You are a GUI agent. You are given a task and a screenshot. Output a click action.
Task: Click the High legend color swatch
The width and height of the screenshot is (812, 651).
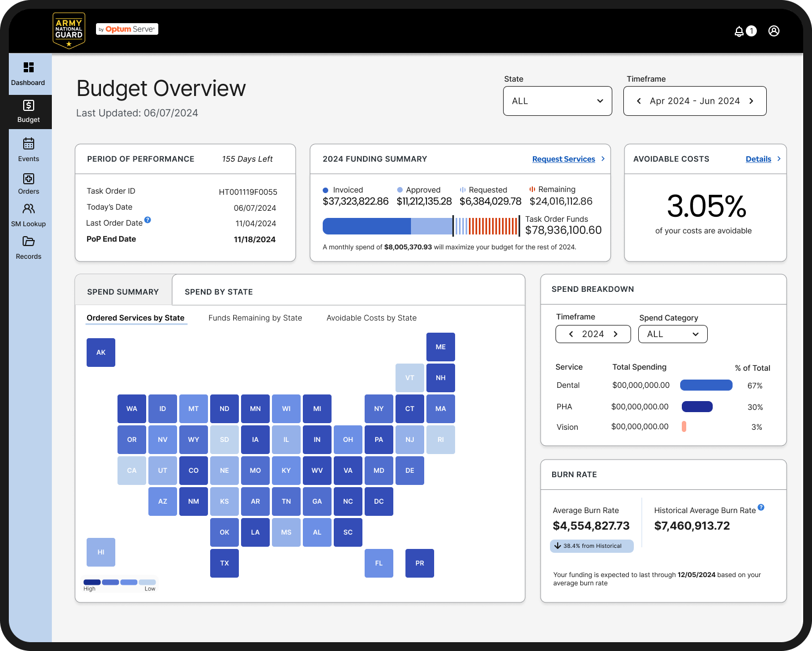point(92,582)
